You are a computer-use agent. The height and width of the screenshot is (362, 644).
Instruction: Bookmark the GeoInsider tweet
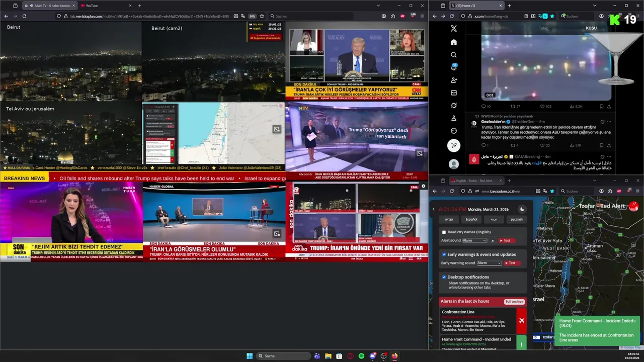point(601,145)
